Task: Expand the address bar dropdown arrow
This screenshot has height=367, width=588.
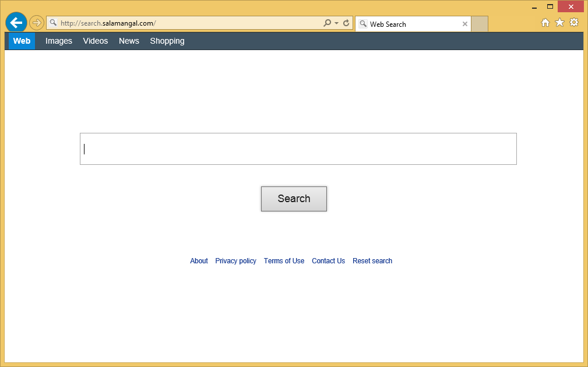Action: (x=337, y=23)
